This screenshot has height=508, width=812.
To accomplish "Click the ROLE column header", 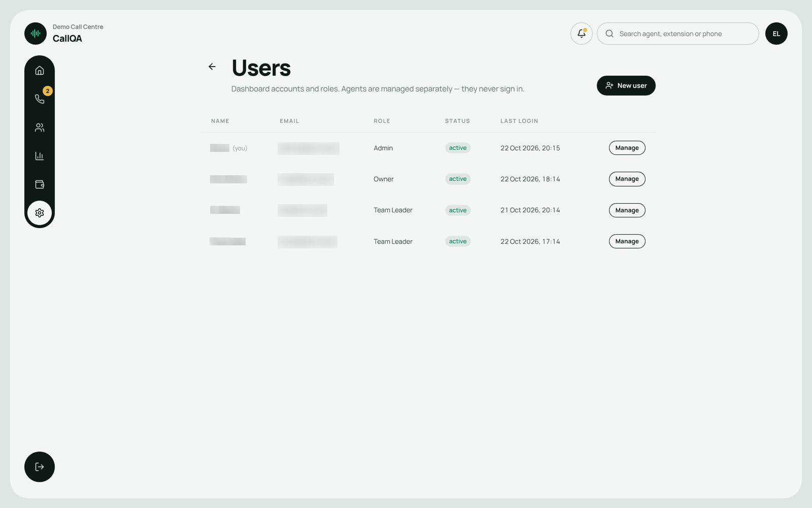I will pos(382,121).
